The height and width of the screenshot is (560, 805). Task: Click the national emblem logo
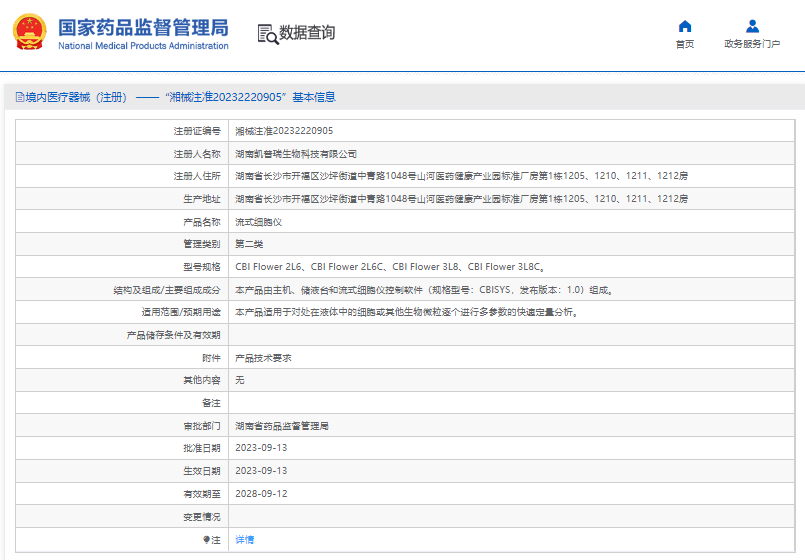(29, 32)
